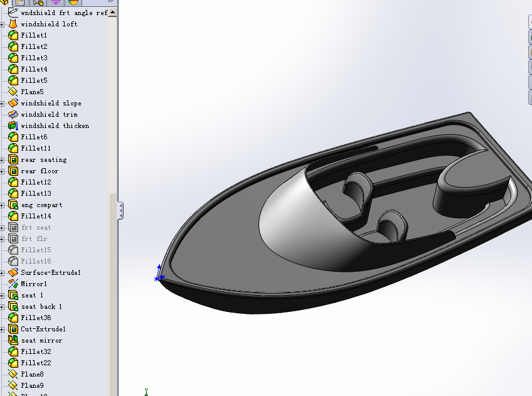The width and height of the screenshot is (532, 396).
Task: Expand the frt seat tree node
Action: 2,228
